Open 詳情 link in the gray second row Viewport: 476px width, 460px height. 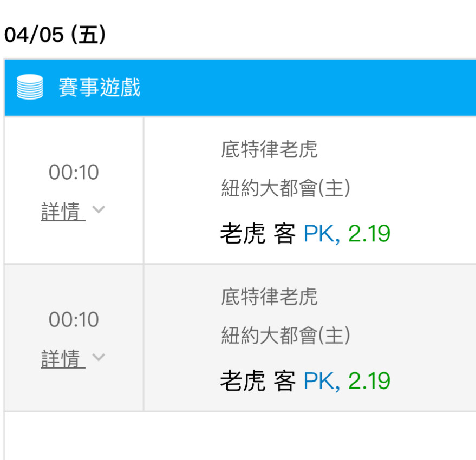[63, 359]
